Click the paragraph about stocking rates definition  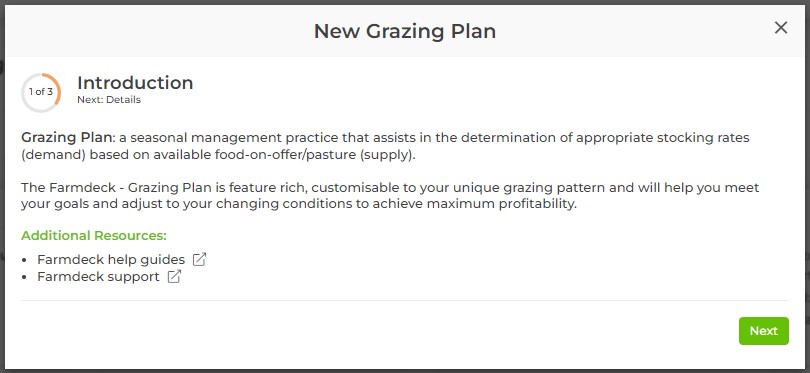(x=385, y=147)
